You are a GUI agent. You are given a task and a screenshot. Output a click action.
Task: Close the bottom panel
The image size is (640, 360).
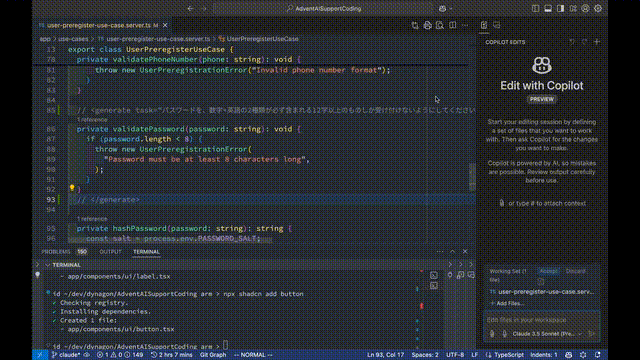465,251
